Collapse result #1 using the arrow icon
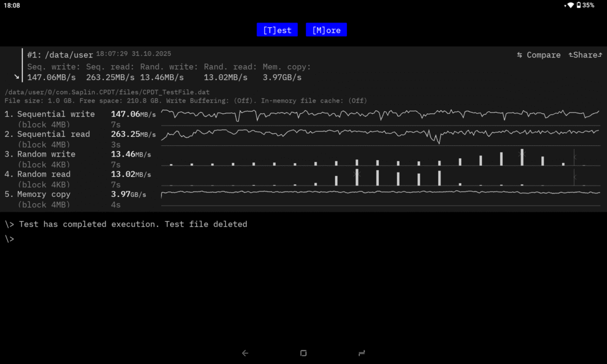The height and width of the screenshot is (364, 607). point(17,77)
